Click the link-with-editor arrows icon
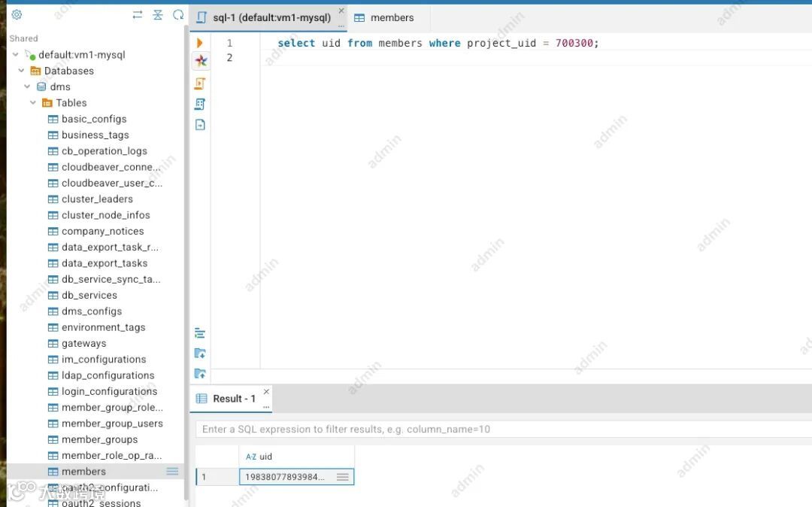 pos(138,14)
